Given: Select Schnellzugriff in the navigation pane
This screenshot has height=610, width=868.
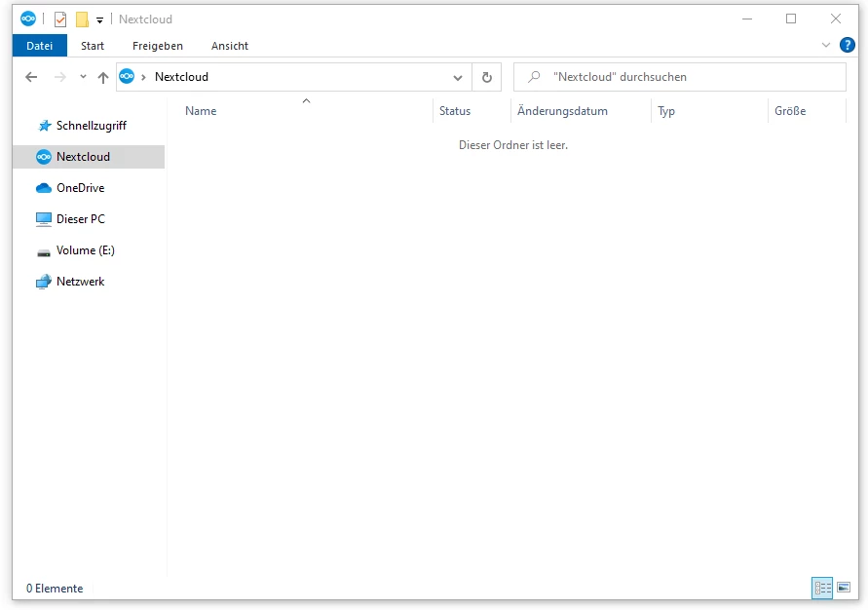Looking at the screenshot, I should [89, 126].
